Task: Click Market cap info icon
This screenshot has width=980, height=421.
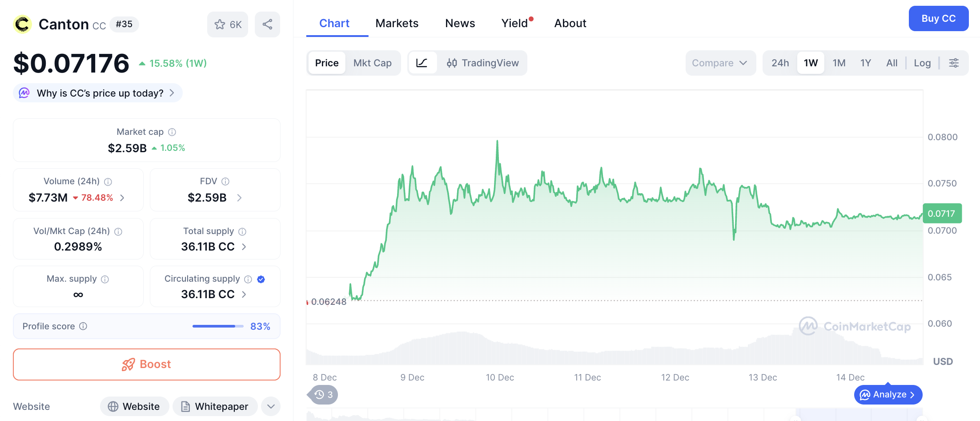Action: point(172,132)
